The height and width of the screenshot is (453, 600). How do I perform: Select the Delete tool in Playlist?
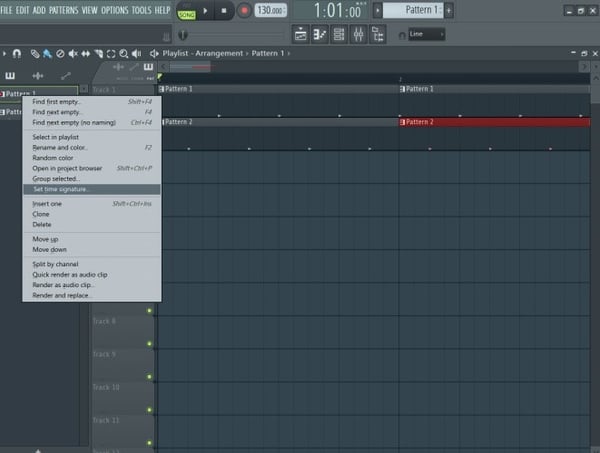tap(60, 54)
